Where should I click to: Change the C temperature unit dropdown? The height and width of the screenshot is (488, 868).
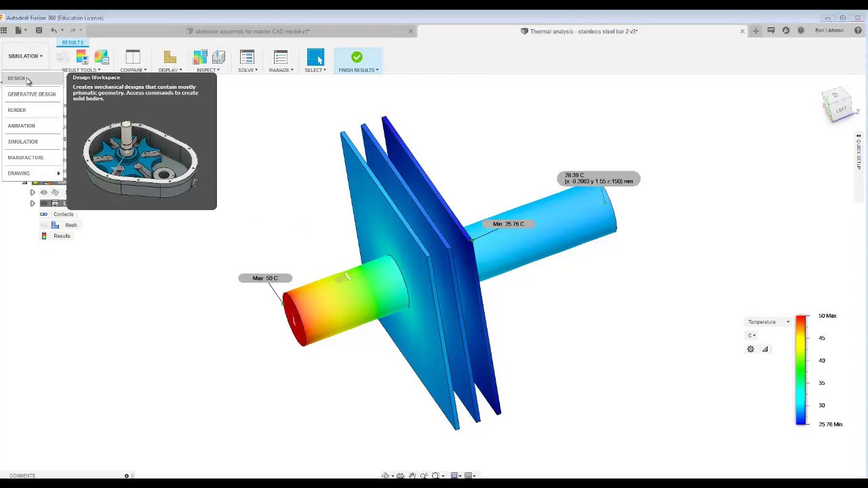tap(752, 335)
